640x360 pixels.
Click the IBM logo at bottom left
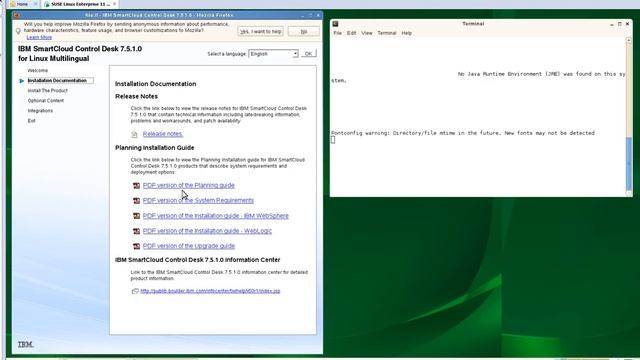point(25,344)
